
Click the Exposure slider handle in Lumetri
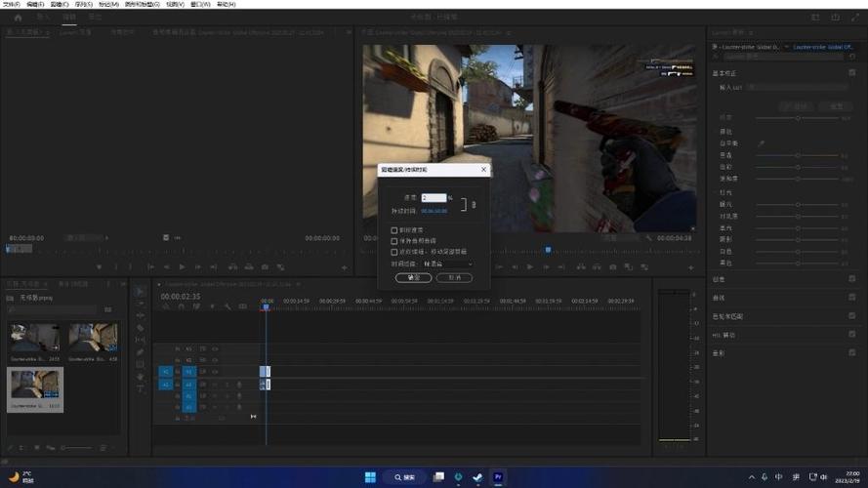798,205
